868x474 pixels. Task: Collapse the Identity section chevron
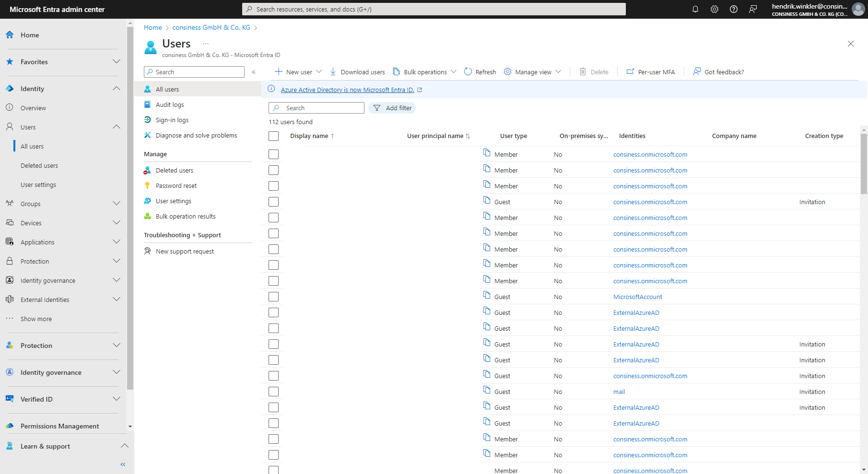click(117, 88)
